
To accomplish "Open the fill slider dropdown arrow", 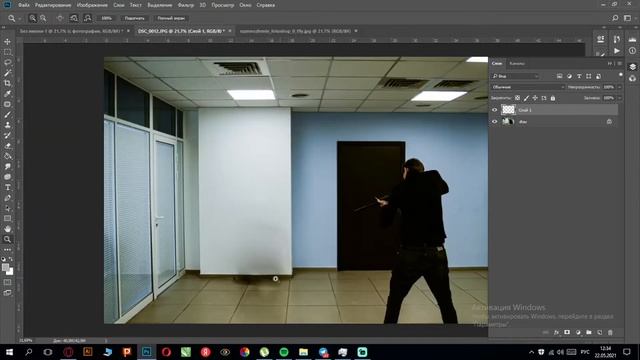I will 620,98.
